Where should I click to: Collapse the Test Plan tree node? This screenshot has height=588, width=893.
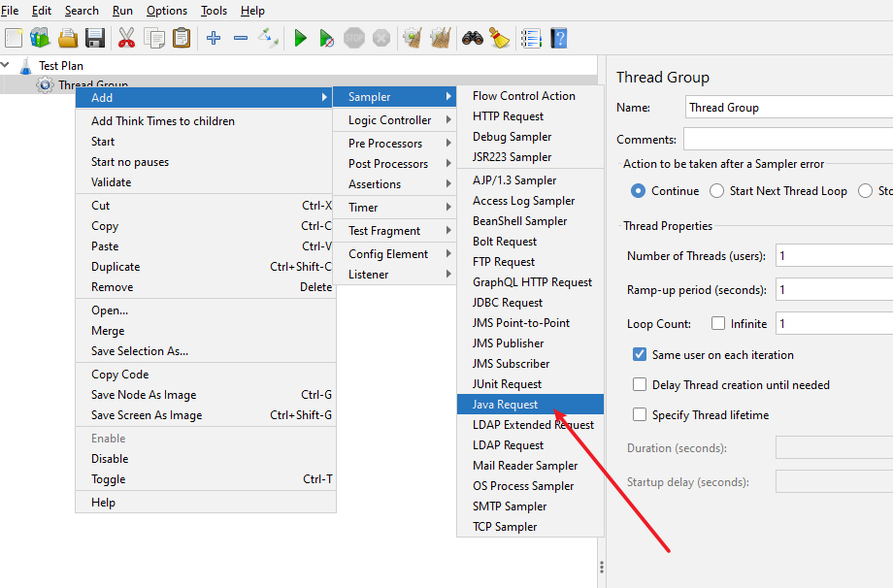6,66
